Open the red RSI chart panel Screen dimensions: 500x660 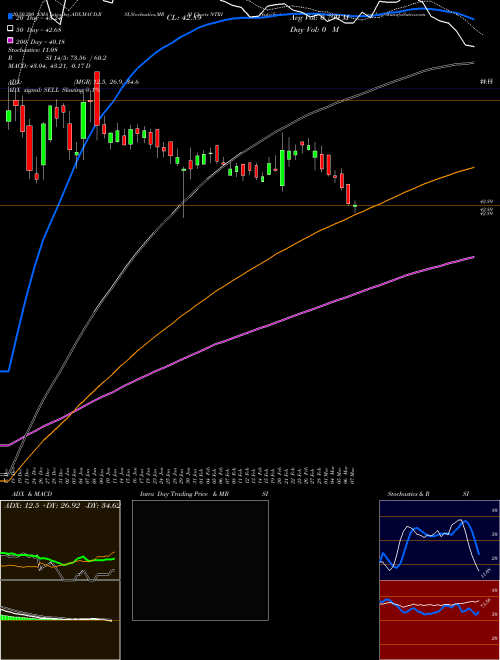pos(437,620)
